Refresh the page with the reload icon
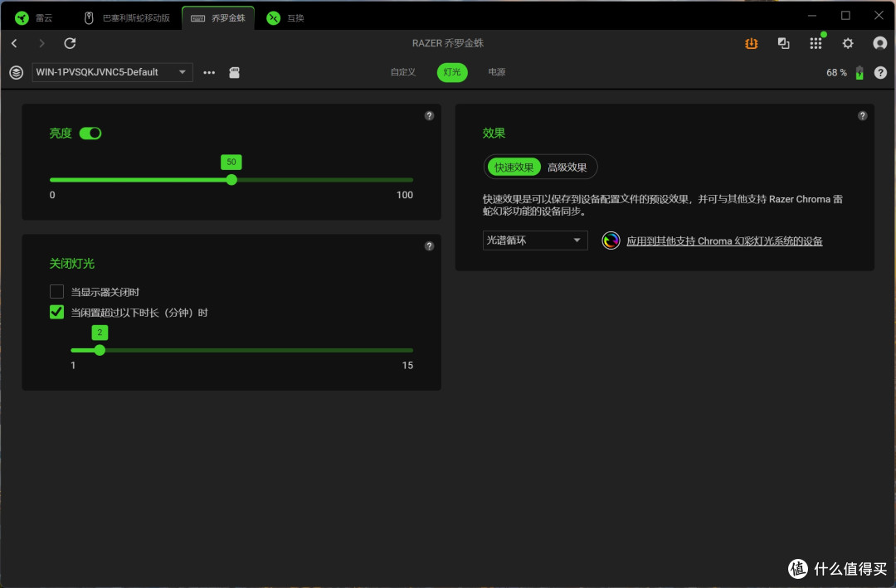The image size is (896, 588). coord(70,43)
